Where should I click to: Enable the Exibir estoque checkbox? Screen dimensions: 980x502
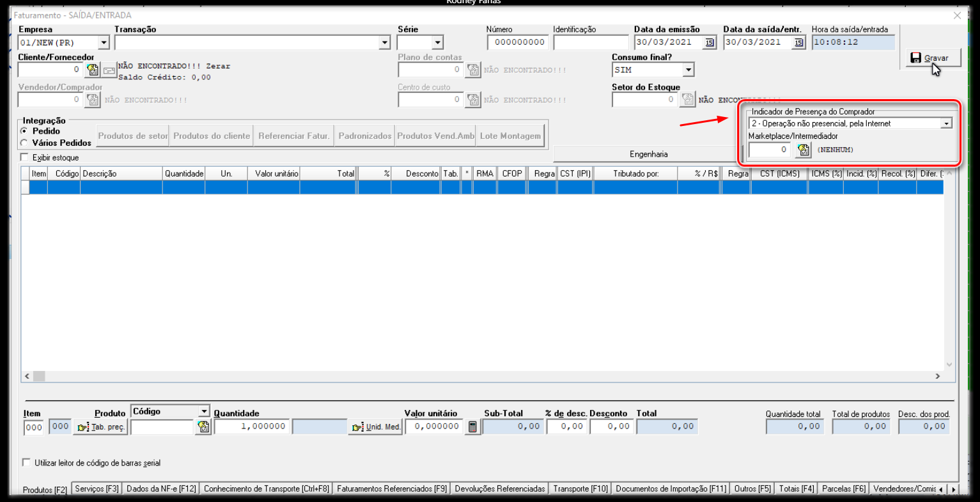coord(25,157)
